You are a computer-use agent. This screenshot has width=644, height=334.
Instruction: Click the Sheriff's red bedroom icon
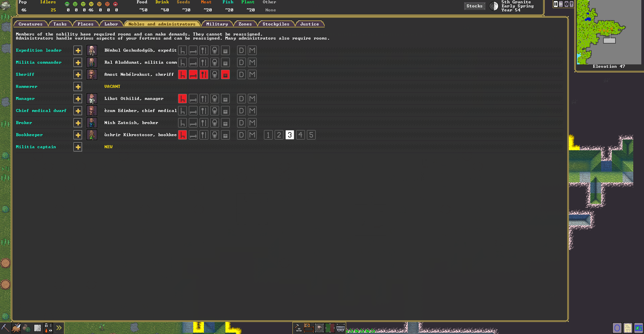point(193,74)
